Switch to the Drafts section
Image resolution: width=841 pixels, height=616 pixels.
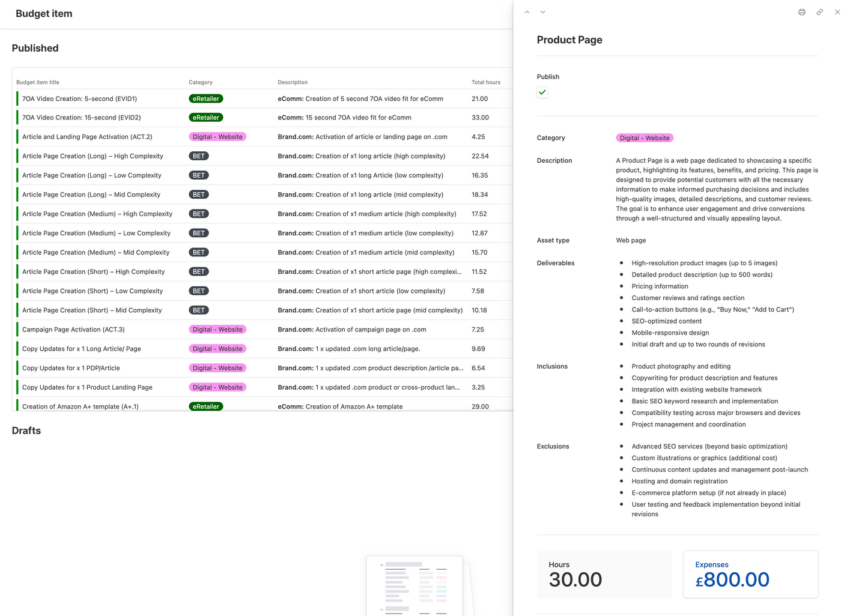click(26, 430)
